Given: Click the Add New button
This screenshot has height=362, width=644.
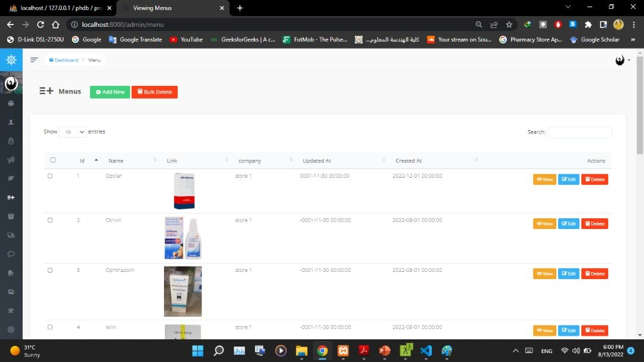Looking at the screenshot, I should coord(110,92).
